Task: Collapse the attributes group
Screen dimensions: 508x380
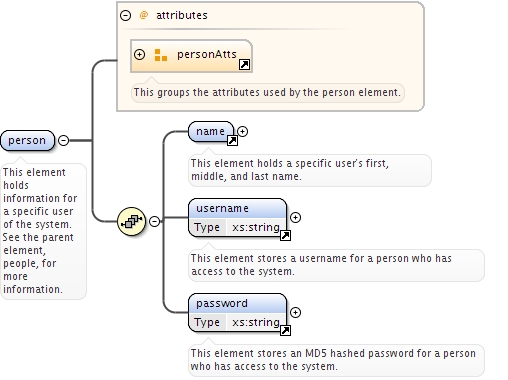Action: click(125, 15)
